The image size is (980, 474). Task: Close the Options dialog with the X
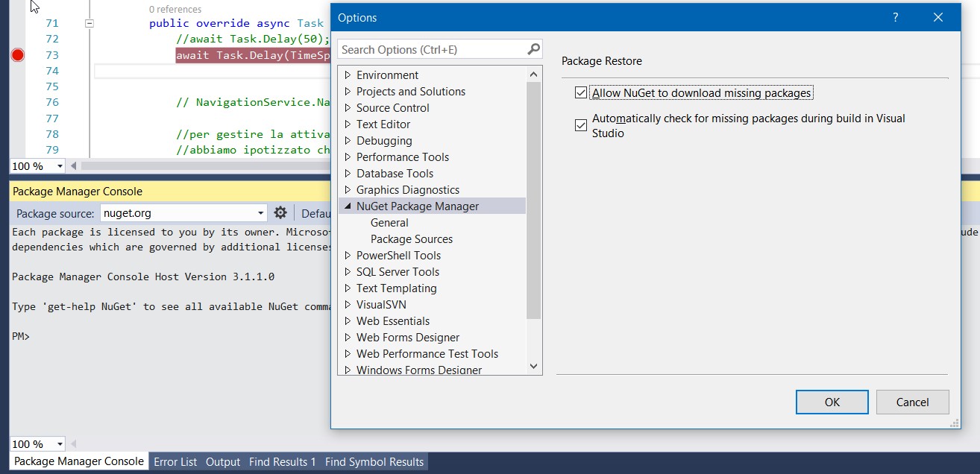939,17
